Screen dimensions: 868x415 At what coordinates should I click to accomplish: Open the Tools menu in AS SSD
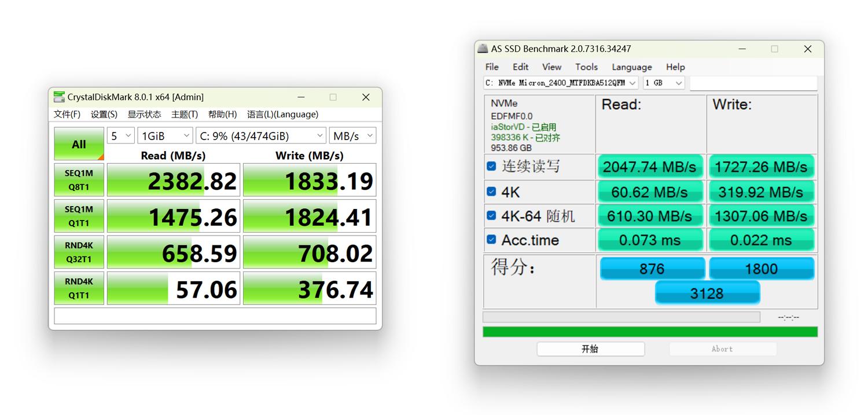(586, 67)
